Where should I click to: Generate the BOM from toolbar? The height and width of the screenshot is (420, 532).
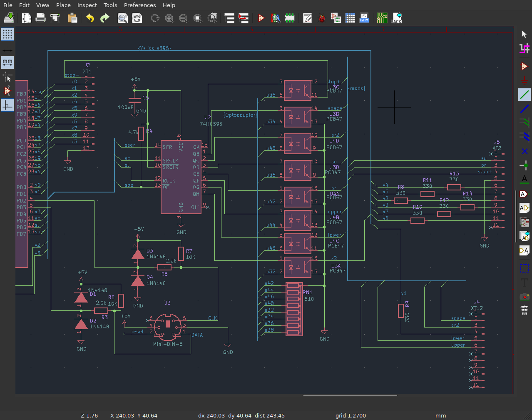point(364,18)
